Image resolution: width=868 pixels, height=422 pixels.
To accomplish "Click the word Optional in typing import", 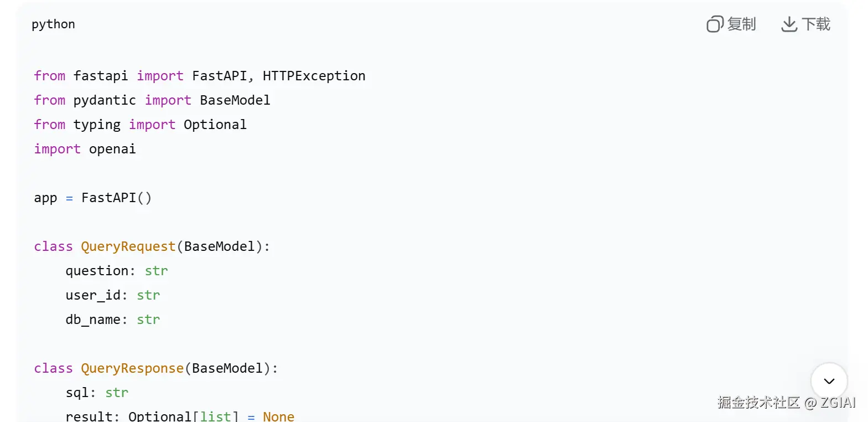I will [x=215, y=125].
